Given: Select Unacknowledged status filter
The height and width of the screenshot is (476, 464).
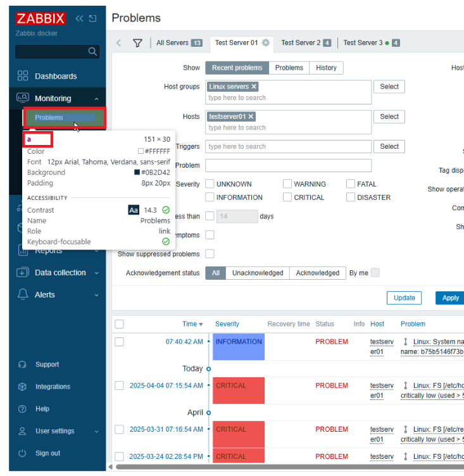Looking at the screenshot, I should pos(258,273).
